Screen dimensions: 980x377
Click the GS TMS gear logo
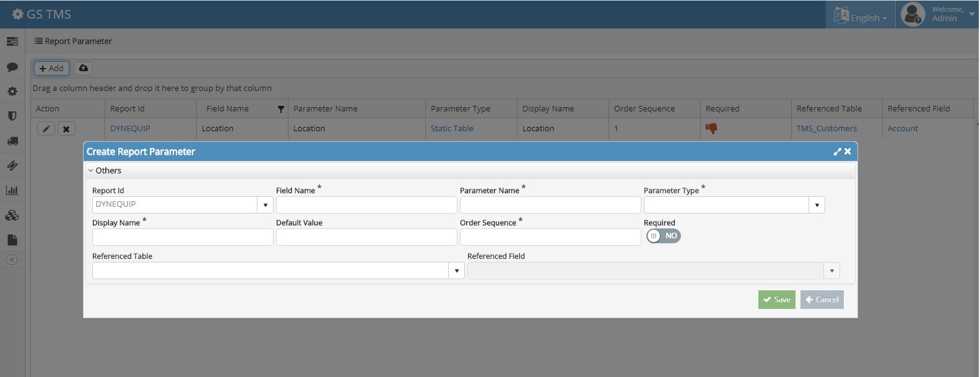click(17, 14)
